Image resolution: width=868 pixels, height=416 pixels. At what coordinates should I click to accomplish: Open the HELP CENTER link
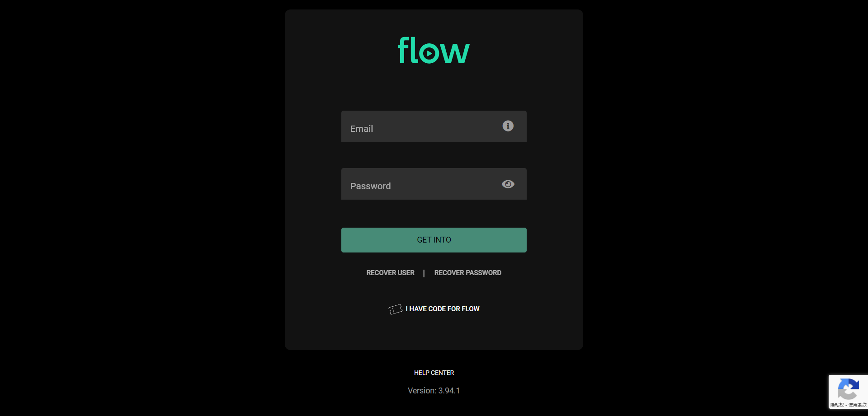(434, 373)
